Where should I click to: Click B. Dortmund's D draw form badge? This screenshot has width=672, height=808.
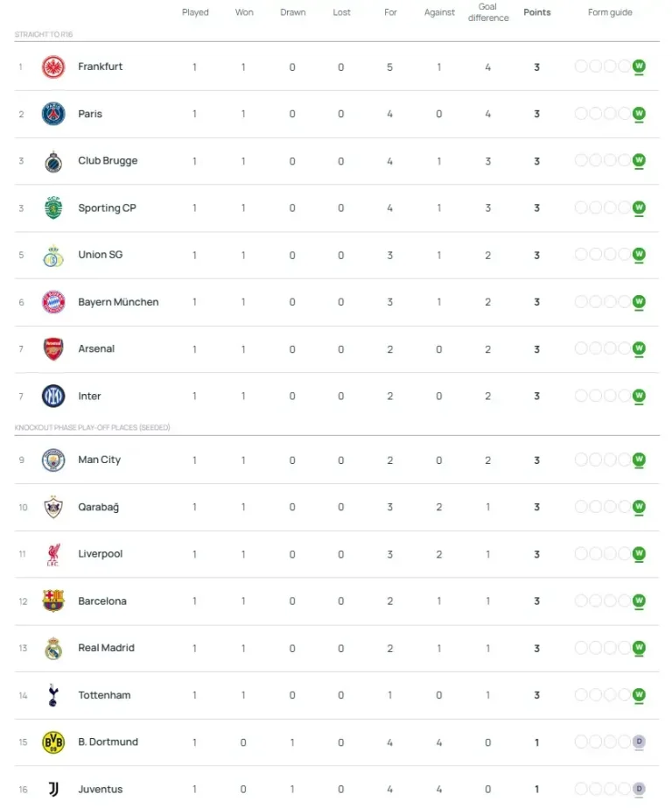639,742
